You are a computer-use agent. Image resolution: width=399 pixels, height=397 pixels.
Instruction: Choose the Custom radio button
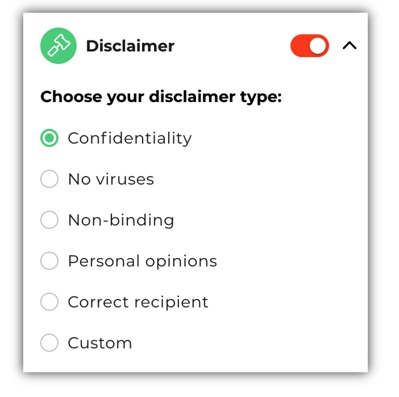pyautogui.click(x=49, y=342)
